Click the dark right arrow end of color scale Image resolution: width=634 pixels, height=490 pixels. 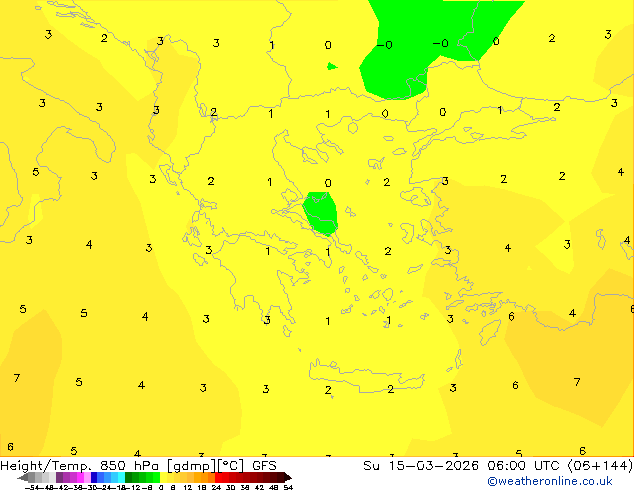(x=287, y=478)
